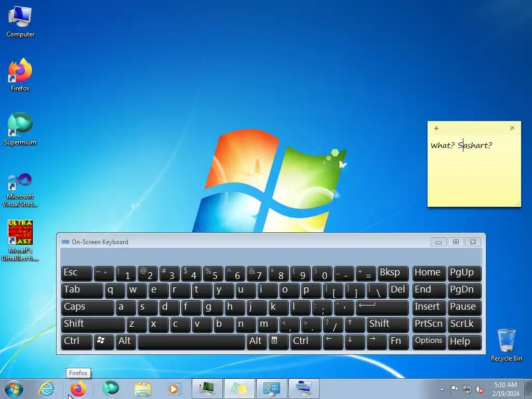Open On-Screen Keyboard Options

click(x=429, y=342)
